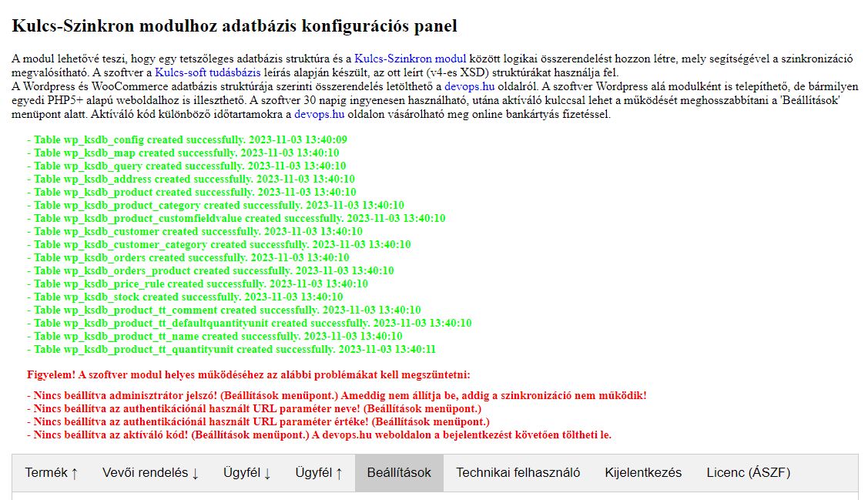Click 'Table wp_ksdb_product created successfully' line
The image size is (868, 500).
click(x=192, y=192)
